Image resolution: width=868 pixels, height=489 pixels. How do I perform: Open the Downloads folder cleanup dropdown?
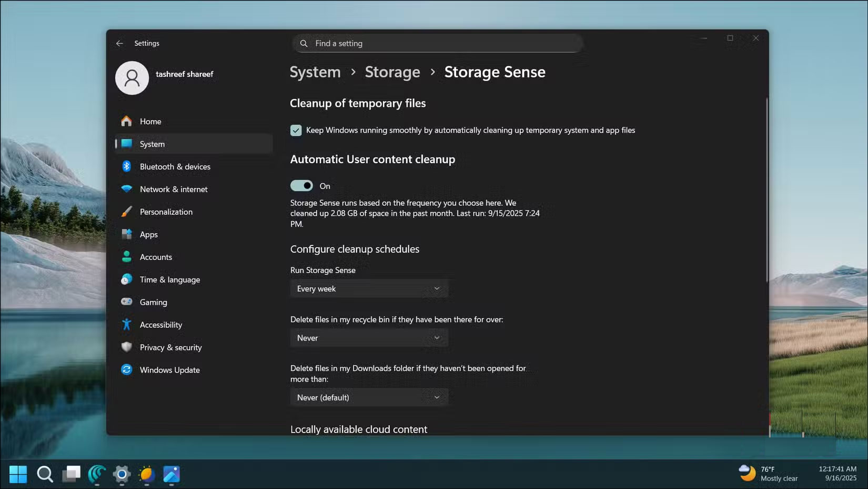tap(369, 397)
